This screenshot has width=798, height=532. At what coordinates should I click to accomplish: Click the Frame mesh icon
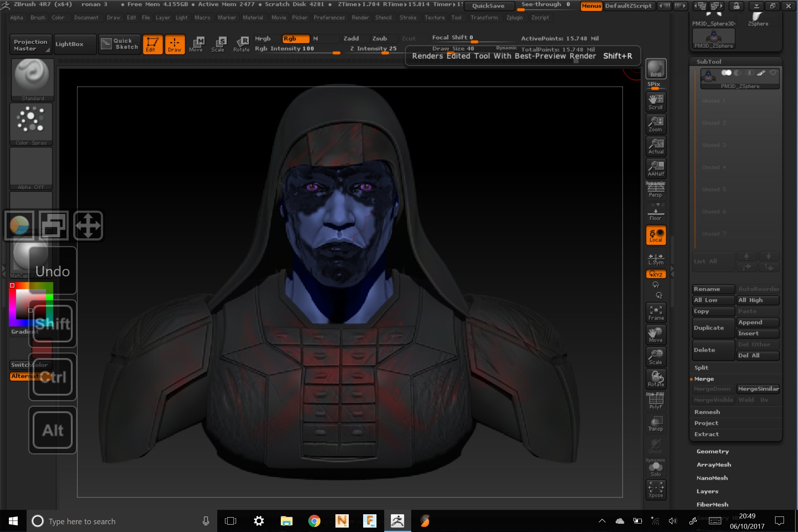coord(656,313)
